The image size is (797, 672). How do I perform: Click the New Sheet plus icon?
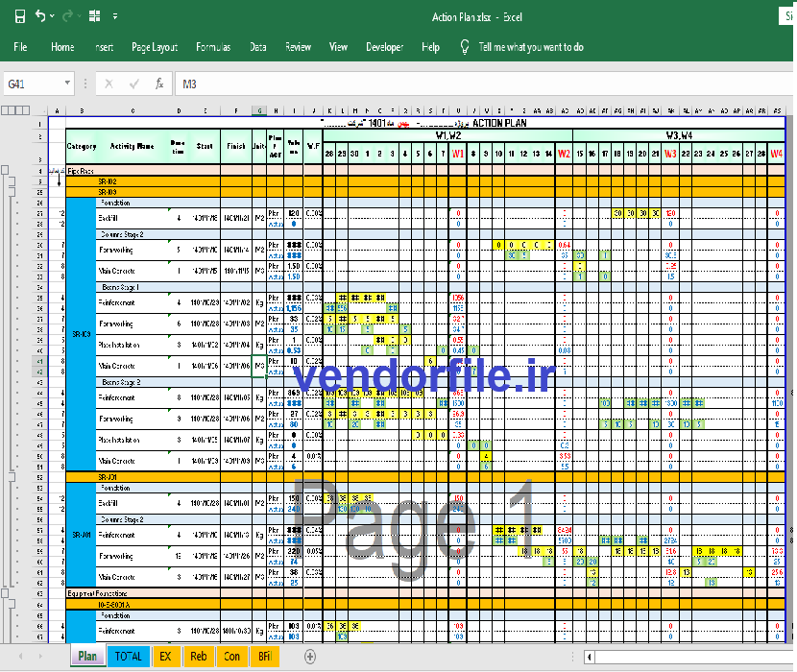tap(310, 657)
